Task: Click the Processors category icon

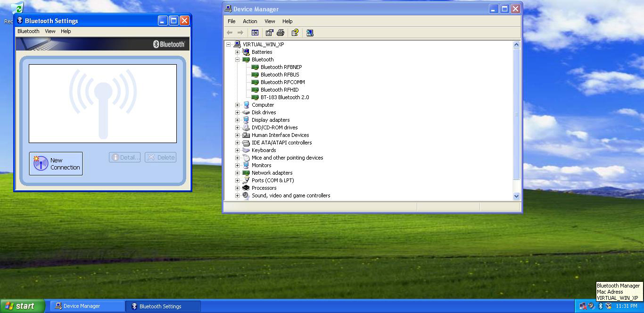Action: 246,188
